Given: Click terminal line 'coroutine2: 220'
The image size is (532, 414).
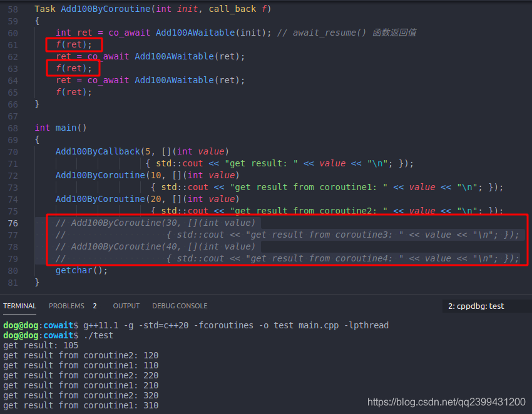Looking at the screenshot, I should click(x=81, y=375).
